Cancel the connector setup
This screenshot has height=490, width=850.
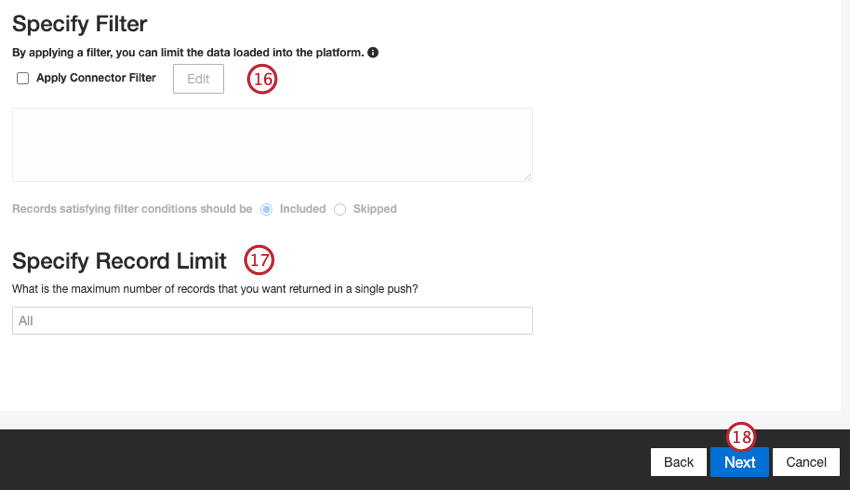click(x=806, y=462)
